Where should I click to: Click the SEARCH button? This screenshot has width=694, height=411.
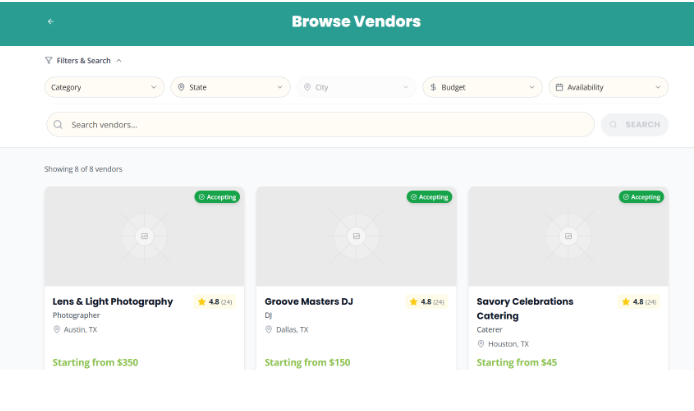coord(634,125)
